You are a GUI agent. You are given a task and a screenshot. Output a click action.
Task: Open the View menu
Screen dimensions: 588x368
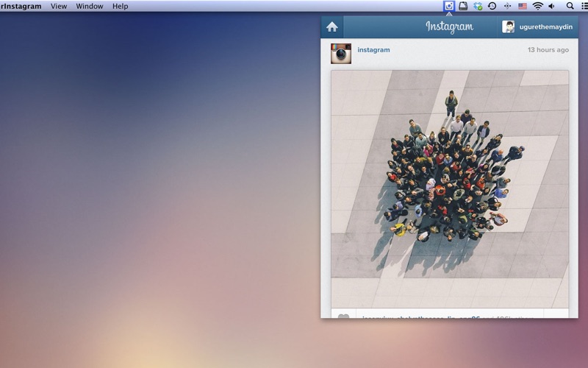pos(59,6)
